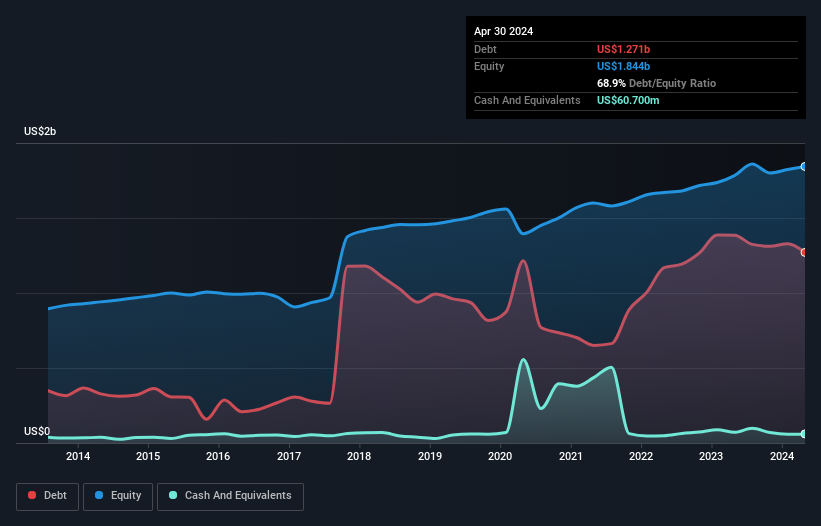Toggle Cash And Equivalents legend button
Viewport: 821px width, 526px height.
coord(230,496)
